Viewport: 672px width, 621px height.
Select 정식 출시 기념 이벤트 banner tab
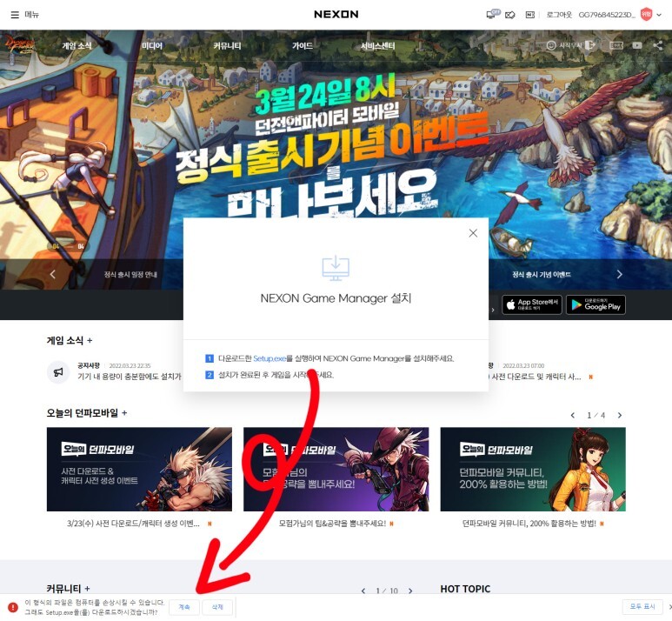[542, 275]
